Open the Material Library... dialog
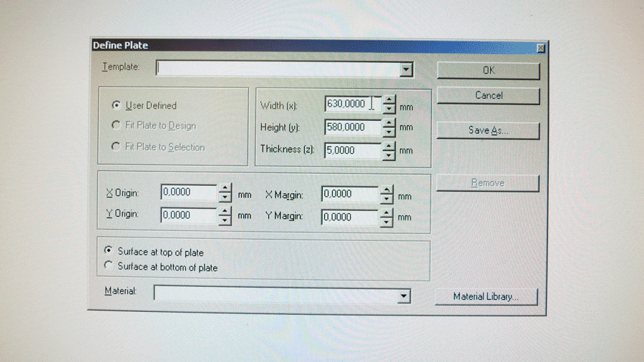644x362 pixels. (487, 297)
